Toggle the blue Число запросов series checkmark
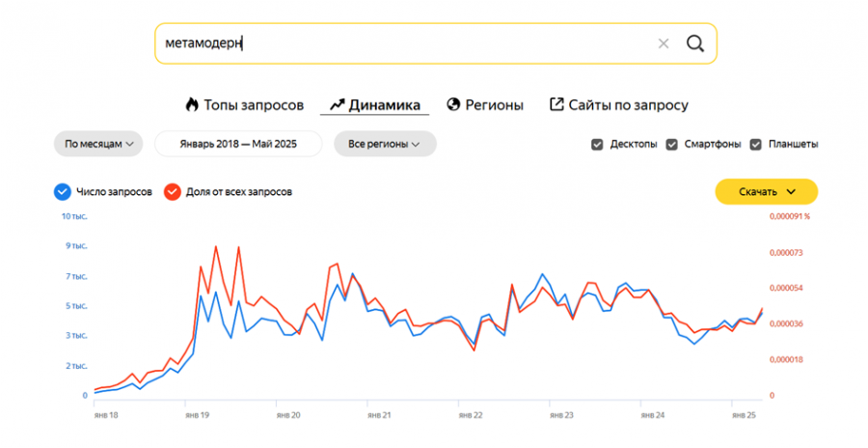Image resolution: width=868 pixels, height=448 pixels. [63, 191]
